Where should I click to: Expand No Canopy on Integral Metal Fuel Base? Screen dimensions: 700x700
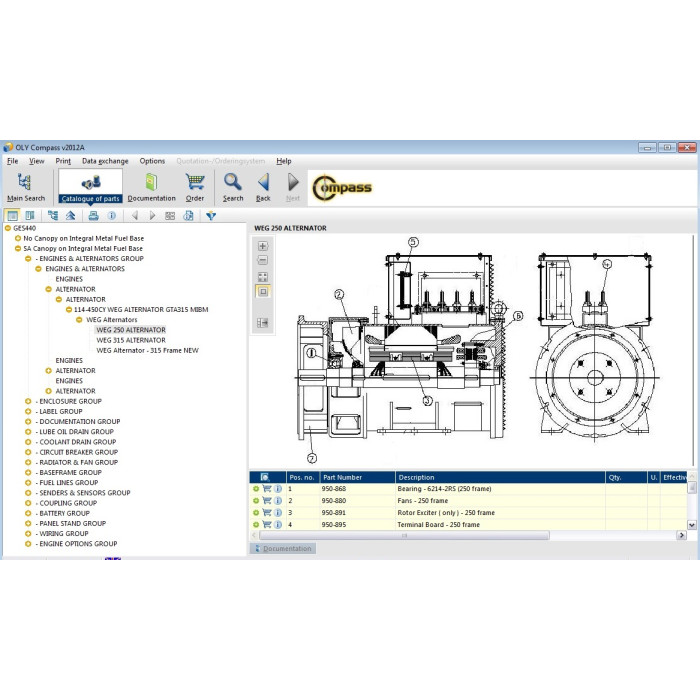point(18,238)
